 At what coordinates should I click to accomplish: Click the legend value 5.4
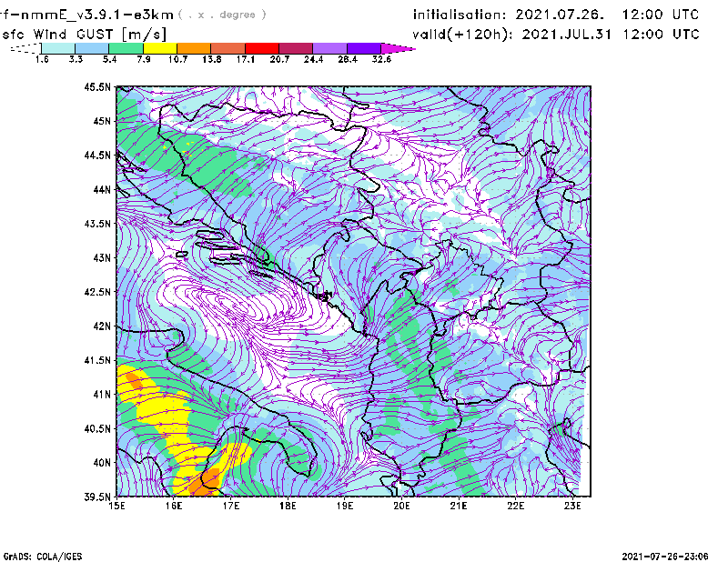(x=109, y=59)
